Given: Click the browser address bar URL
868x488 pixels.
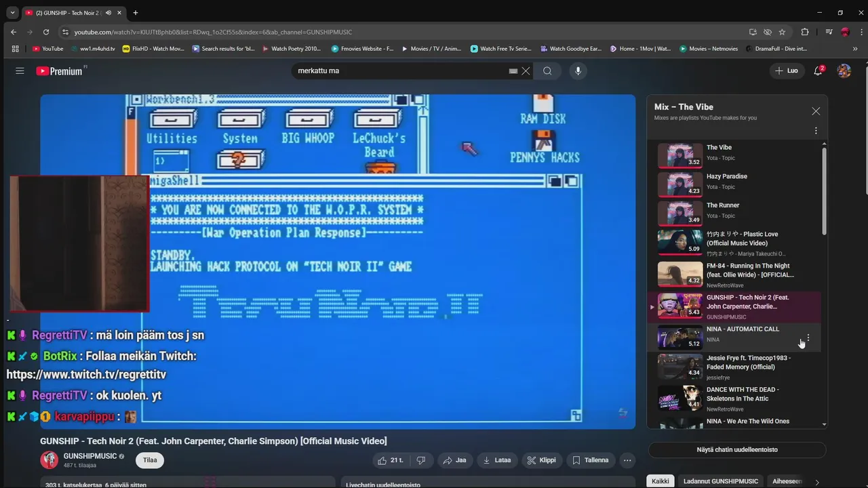Looking at the screenshot, I should tap(213, 32).
